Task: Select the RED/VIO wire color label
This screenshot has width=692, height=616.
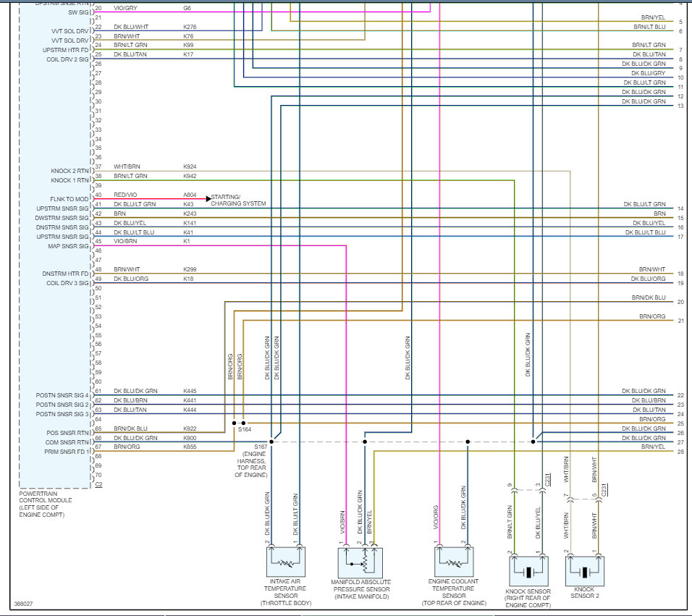Action: [125, 195]
